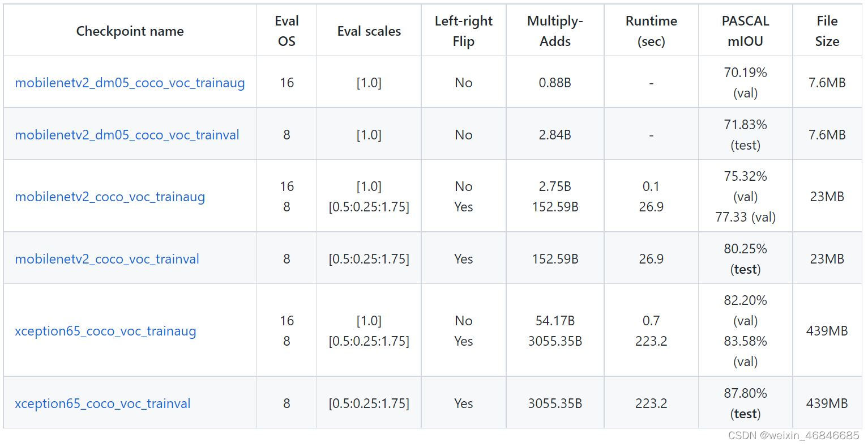The height and width of the screenshot is (446, 868).
Task: Click xception65_coco_voc_trainaug checkpoint link
Action: (x=105, y=331)
